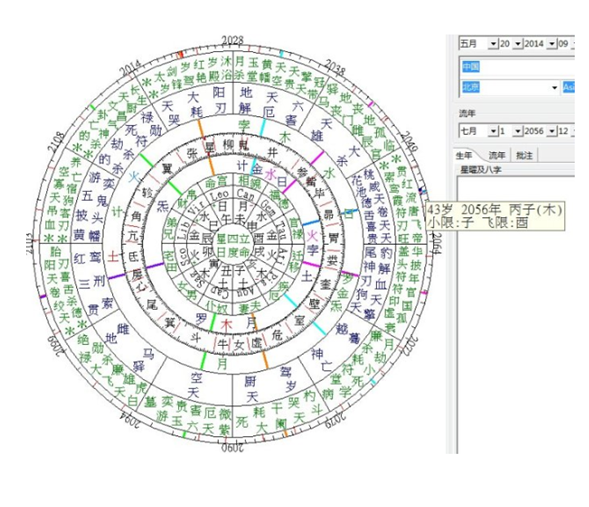Click the 流年 hour 12 field
This screenshot has width=589, height=507.
[563, 131]
